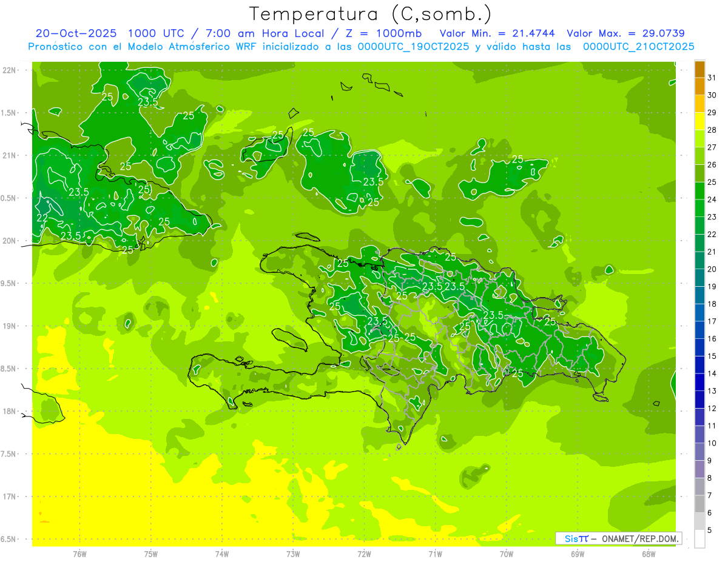
Task: Click the 68W longitude axis label
Action: (x=648, y=554)
